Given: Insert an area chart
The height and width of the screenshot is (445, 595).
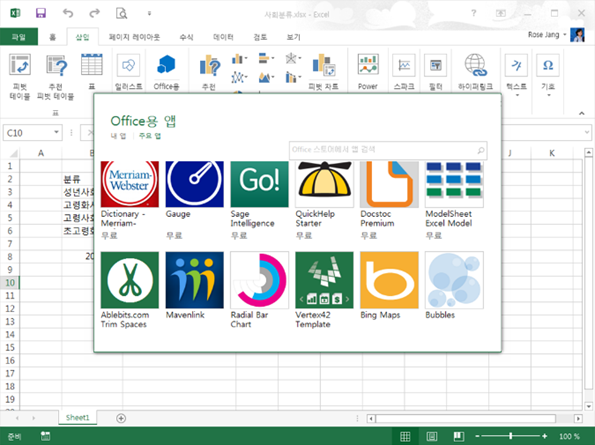Looking at the screenshot, I should click(x=266, y=78).
